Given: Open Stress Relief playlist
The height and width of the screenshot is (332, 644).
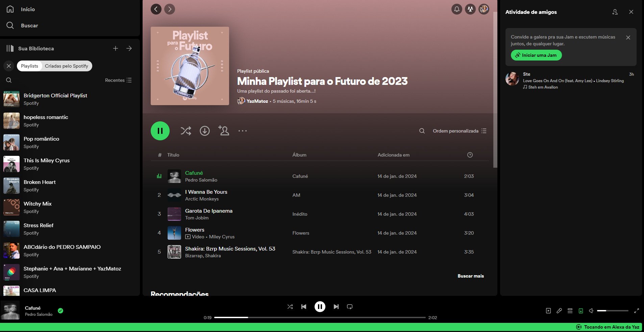Looking at the screenshot, I should [x=70, y=229].
